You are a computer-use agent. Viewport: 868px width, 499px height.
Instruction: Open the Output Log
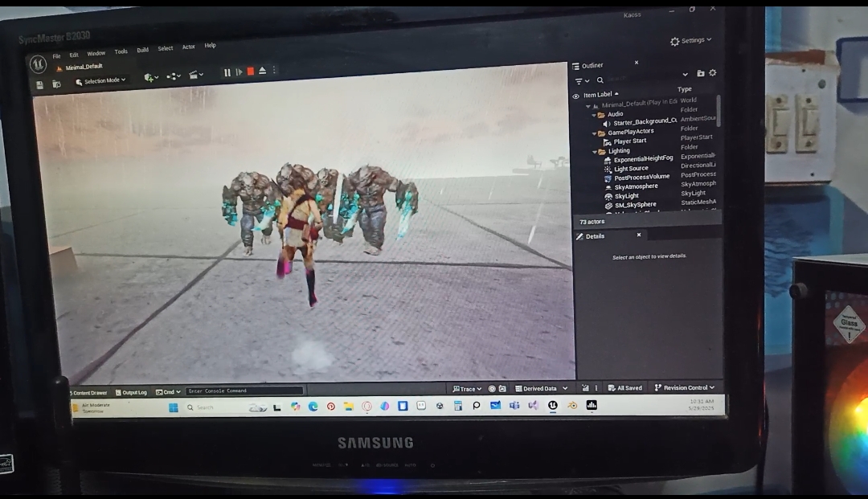[131, 392]
